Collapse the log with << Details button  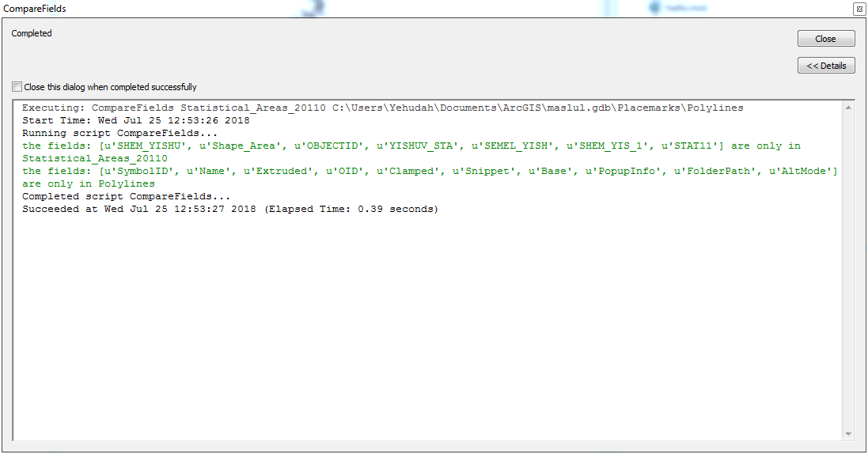825,66
